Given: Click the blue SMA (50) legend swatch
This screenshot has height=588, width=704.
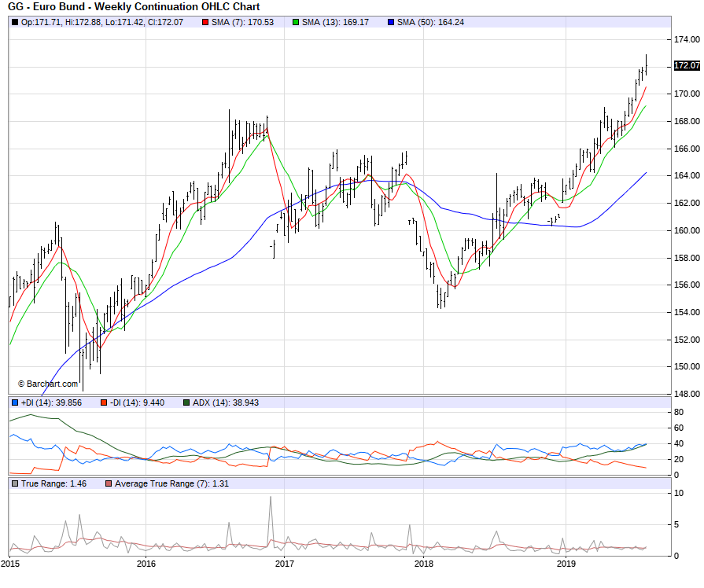Looking at the screenshot, I should [391, 22].
